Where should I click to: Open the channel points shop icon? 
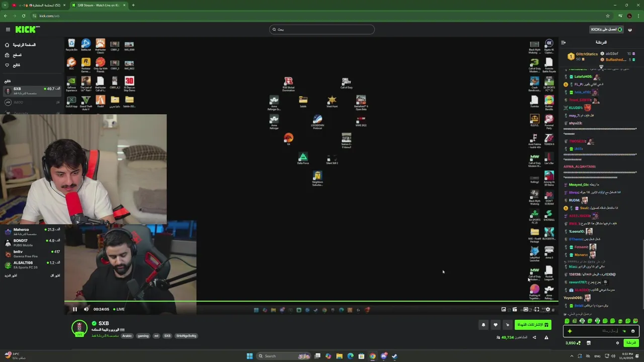(589, 343)
